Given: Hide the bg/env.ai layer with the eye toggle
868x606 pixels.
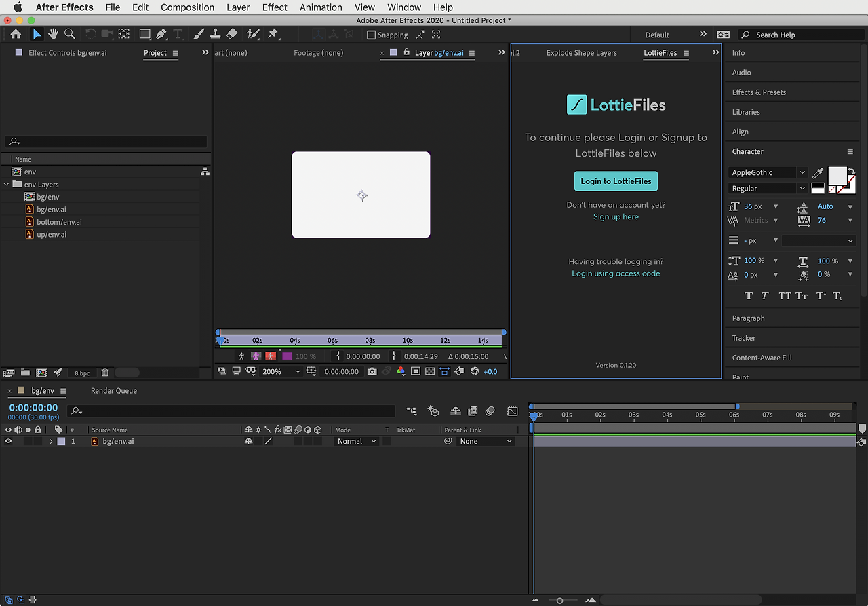Looking at the screenshot, I should pyautogui.click(x=9, y=441).
